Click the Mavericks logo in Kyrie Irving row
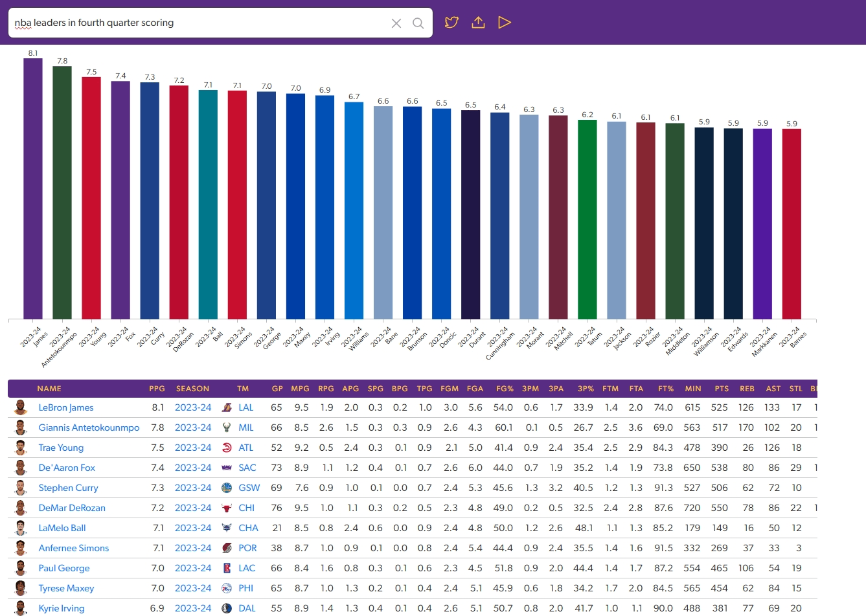The image size is (866, 616). [227, 608]
